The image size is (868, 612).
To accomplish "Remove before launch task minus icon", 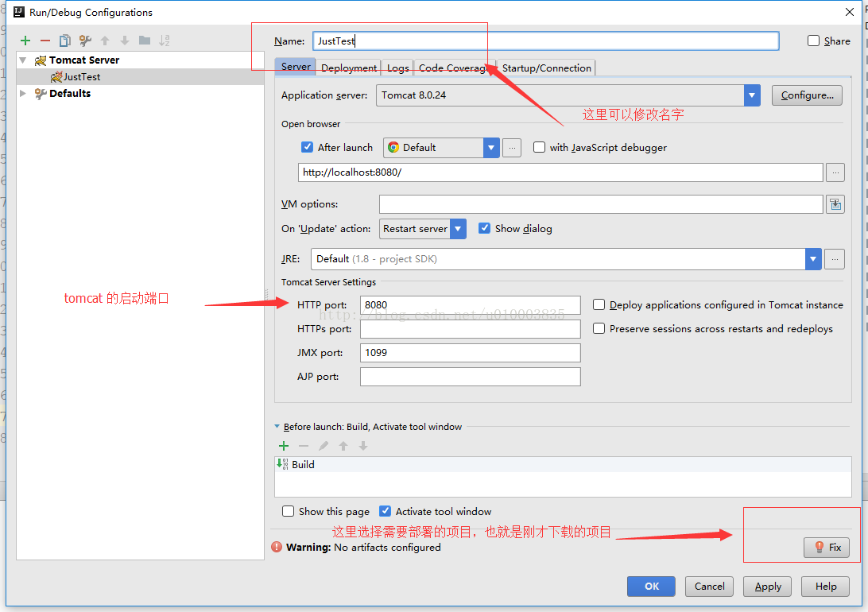I will [x=304, y=446].
